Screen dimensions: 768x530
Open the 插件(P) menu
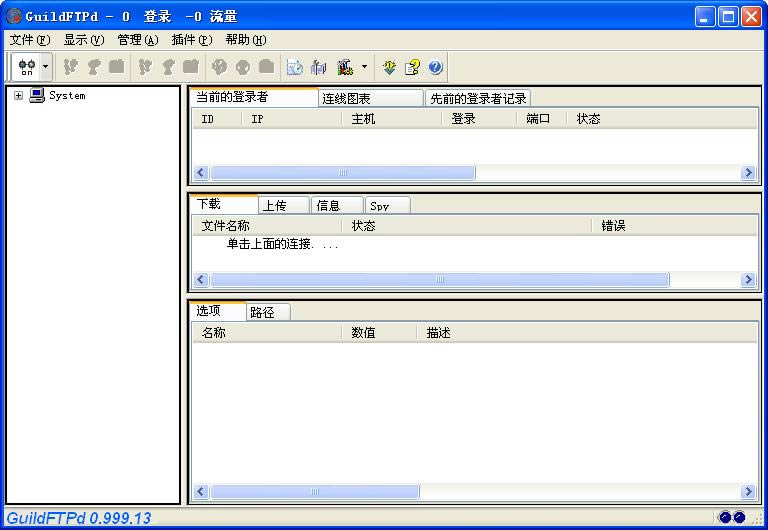(x=192, y=40)
